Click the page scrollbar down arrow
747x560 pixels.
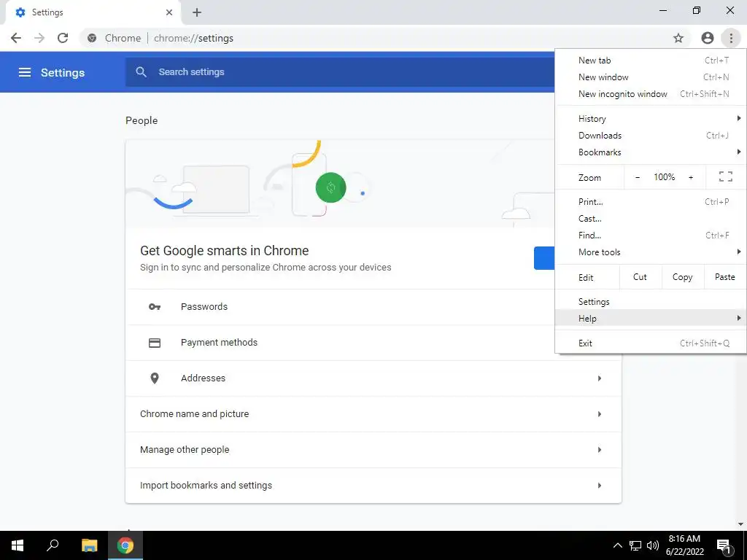[740, 524]
